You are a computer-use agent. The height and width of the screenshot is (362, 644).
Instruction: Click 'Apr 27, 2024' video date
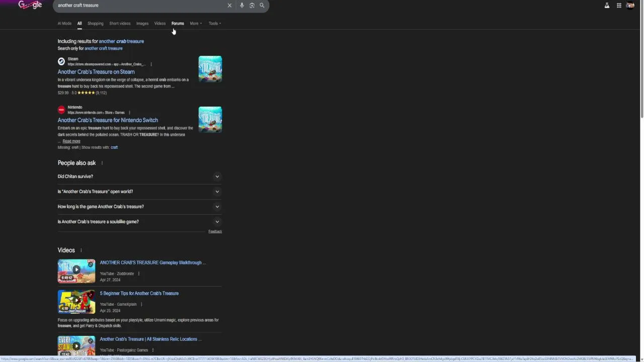pos(110,280)
